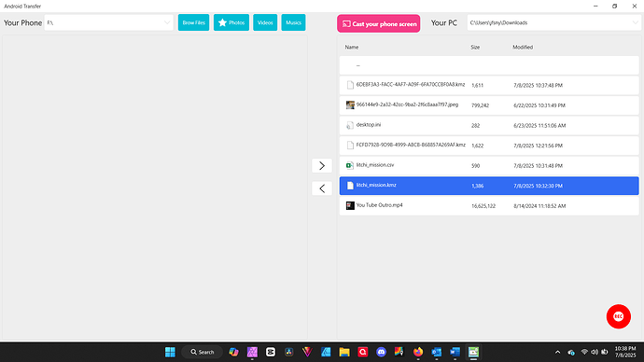644x362 pixels.
Task: Select litchi_mission.csv file
Action: pyautogui.click(x=489, y=165)
